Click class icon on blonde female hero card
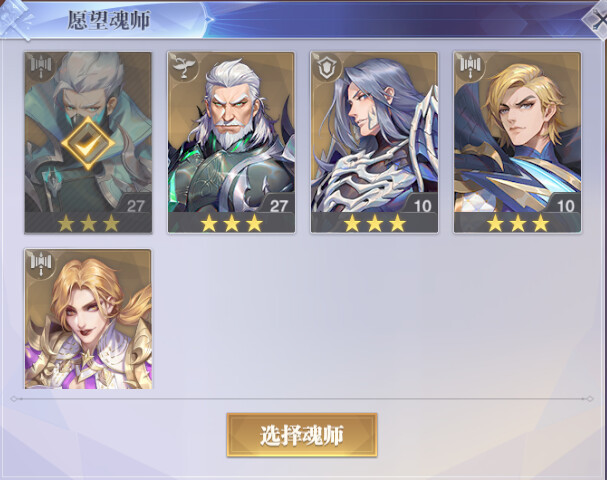 41,263
